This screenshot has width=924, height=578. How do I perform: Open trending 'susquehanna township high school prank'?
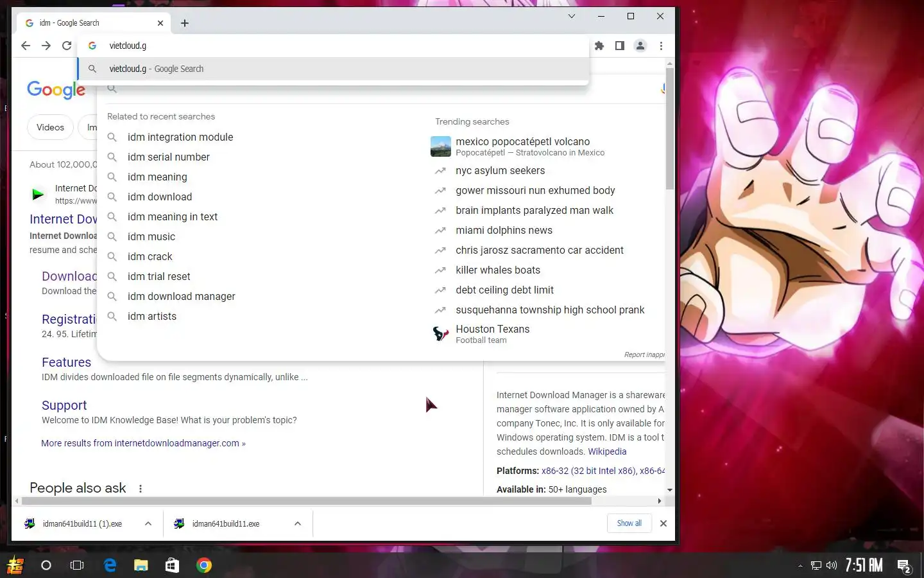click(x=550, y=310)
